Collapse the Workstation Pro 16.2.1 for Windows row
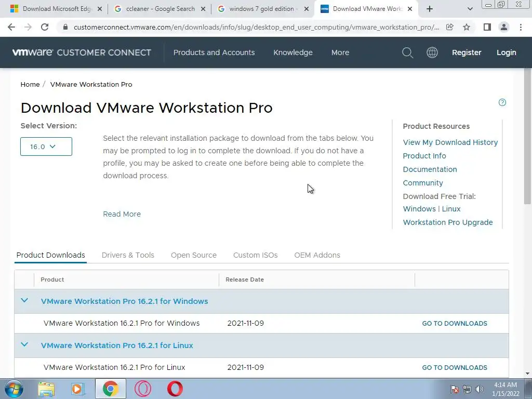Screen dimensions: 532x399 pyautogui.click(x=24, y=301)
